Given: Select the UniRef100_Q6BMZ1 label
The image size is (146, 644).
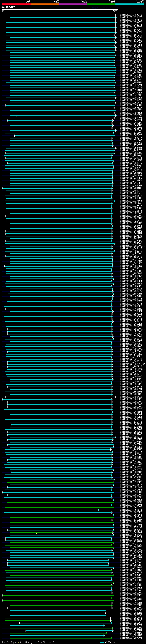Looking at the screenshot, I should [x=131, y=522].
